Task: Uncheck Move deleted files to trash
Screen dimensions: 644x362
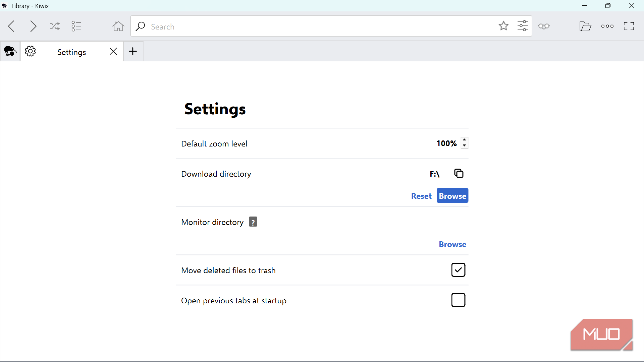Action: [x=458, y=270]
